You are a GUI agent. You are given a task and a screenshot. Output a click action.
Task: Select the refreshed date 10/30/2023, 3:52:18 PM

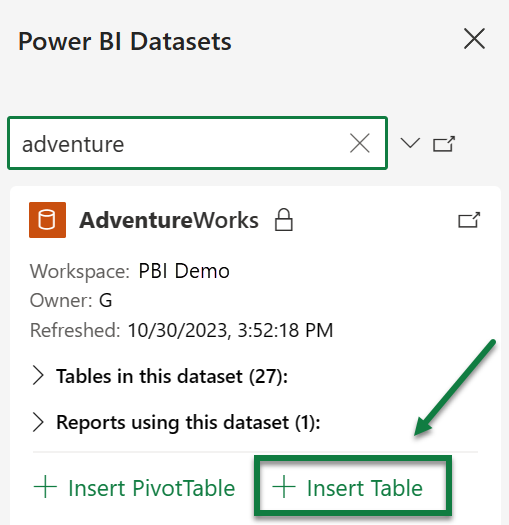tap(230, 330)
